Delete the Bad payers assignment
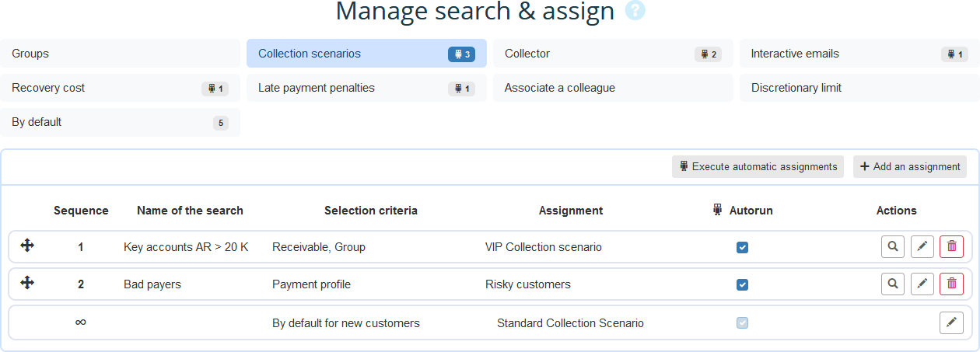Image resolution: width=980 pixels, height=352 pixels. pos(951,284)
